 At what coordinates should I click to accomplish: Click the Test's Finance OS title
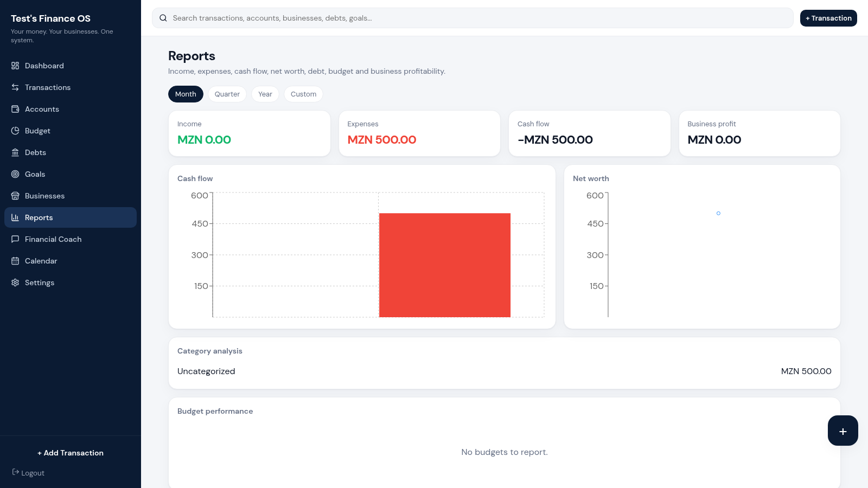click(50, 18)
